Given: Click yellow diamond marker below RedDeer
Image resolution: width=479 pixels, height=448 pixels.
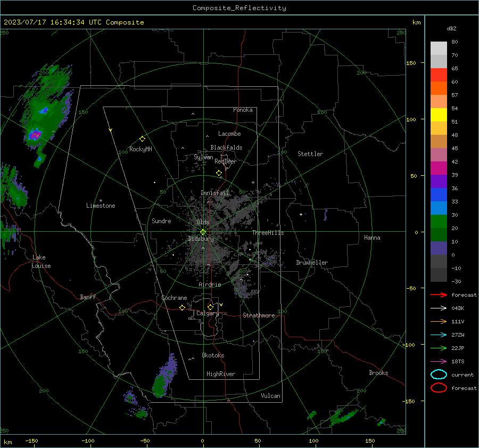Looking at the screenshot, I should (x=219, y=173).
